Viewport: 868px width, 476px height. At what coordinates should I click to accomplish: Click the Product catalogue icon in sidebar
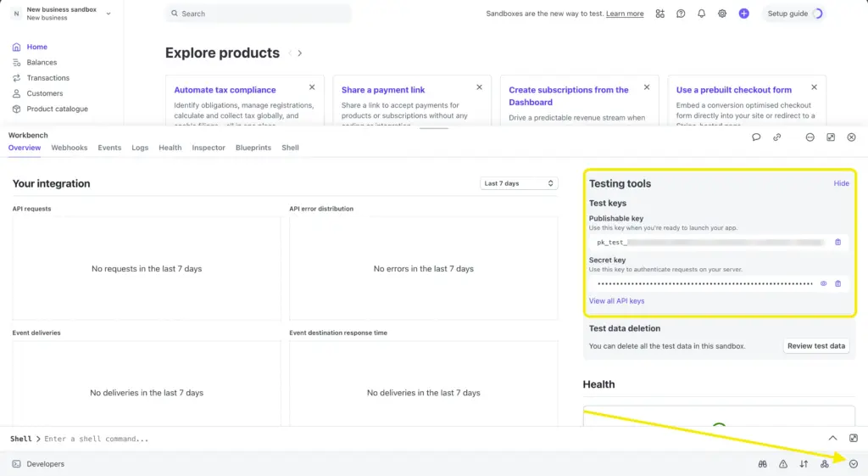17,109
